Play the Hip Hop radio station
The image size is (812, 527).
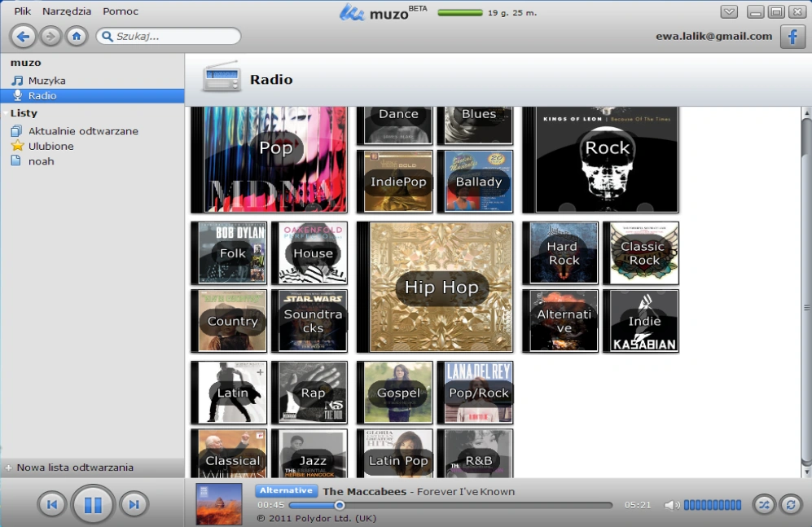435,288
